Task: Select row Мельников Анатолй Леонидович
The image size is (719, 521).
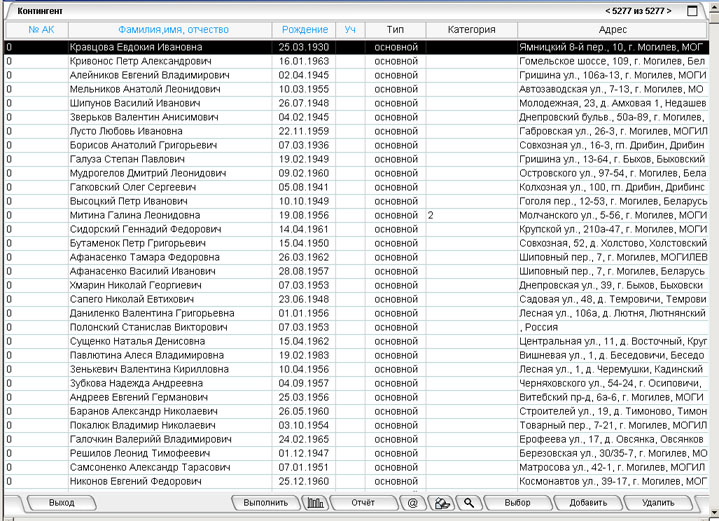Action: point(356,89)
